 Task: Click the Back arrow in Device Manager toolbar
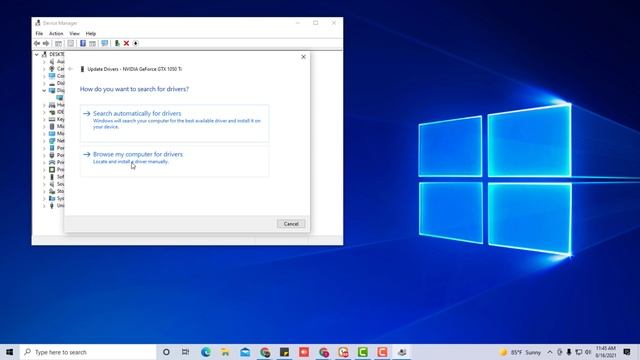coord(37,43)
